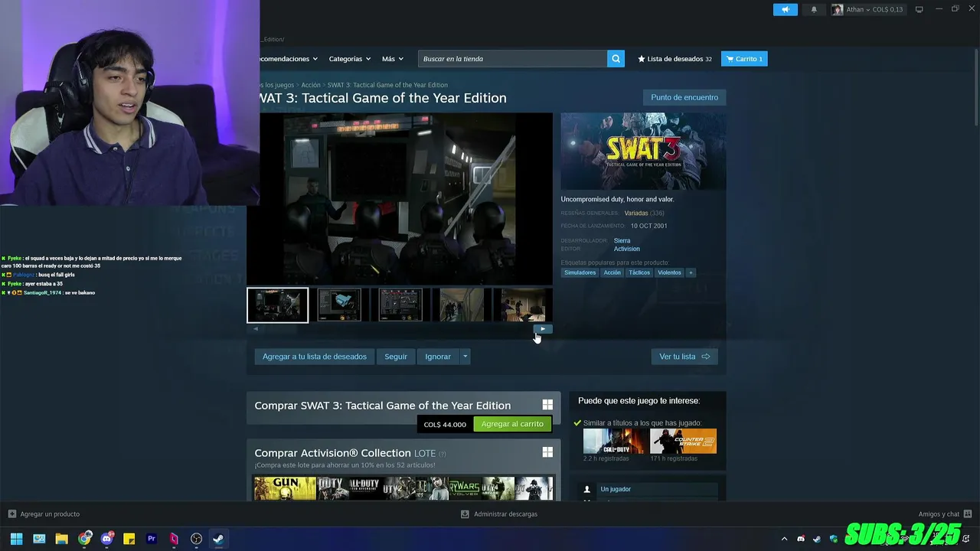Open Adobe Premiere Pro from the taskbar
Image resolution: width=980 pixels, height=551 pixels.
pyautogui.click(x=152, y=539)
